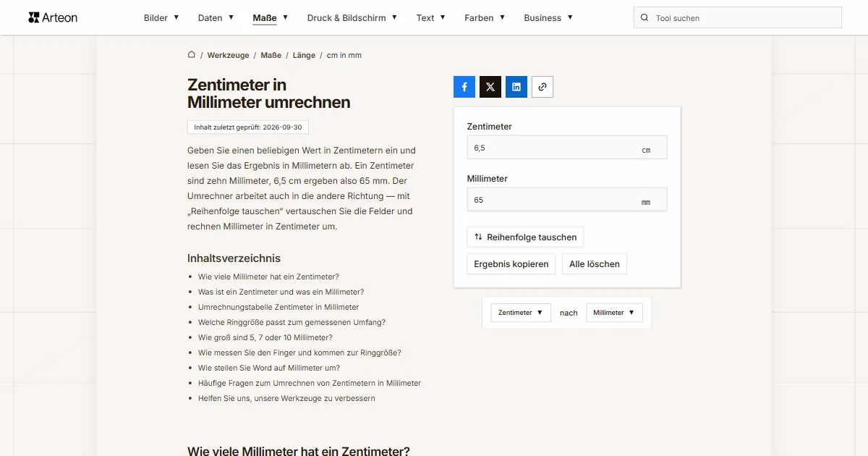The width and height of the screenshot is (868, 456).
Task: Jump to 'Häufige Fragen zum Umrechnen' section
Action: [x=310, y=383]
